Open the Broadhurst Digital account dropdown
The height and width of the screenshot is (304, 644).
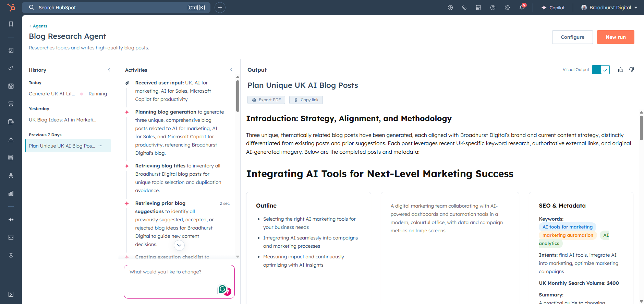[609, 8]
